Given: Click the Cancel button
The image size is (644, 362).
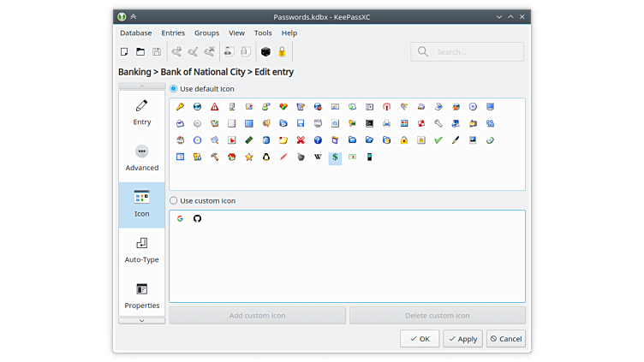Looking at the screenshot, I should (506, 339).
